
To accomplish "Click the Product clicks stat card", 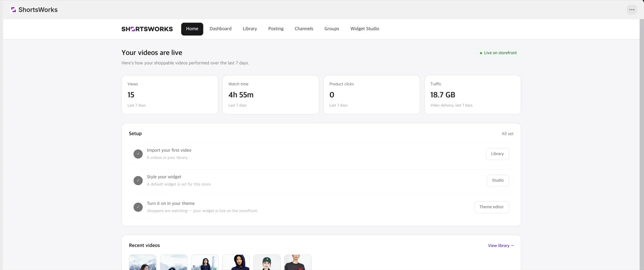I will 371,95.
